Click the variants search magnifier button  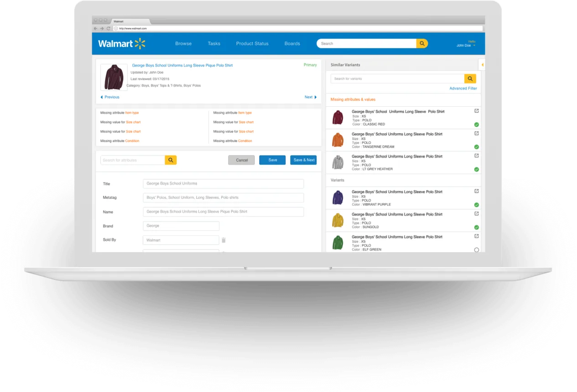[x=470, y=78]
